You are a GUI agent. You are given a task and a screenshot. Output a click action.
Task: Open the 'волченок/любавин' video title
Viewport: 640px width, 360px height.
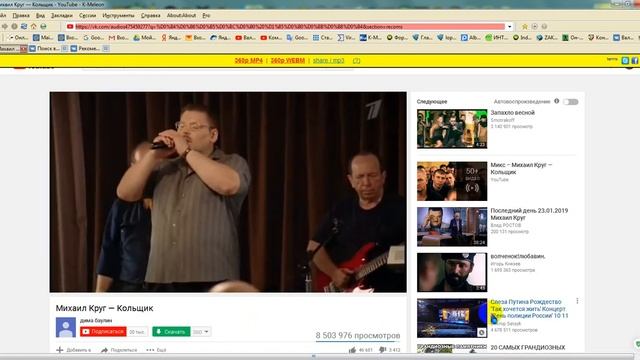[x=518, y=256]
